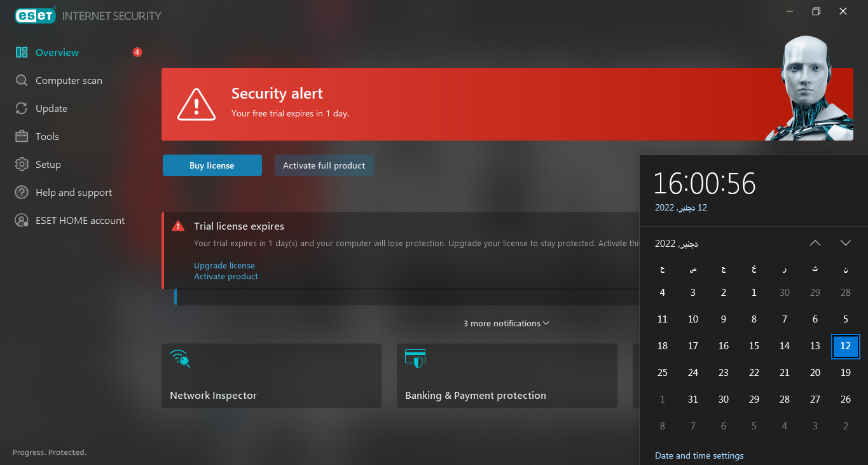Follow the Activate product link
The image size is (868, 465).
226,277
